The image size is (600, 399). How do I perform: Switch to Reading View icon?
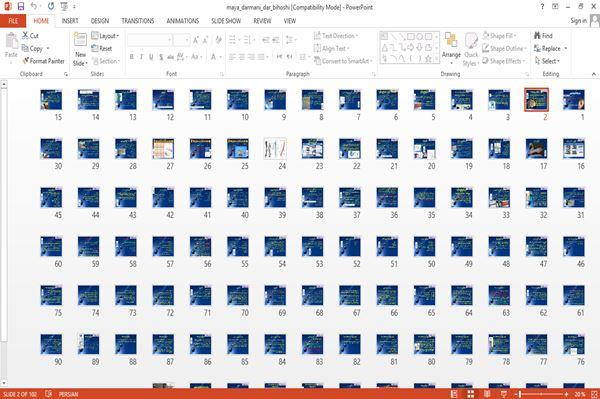coord(487,394)
